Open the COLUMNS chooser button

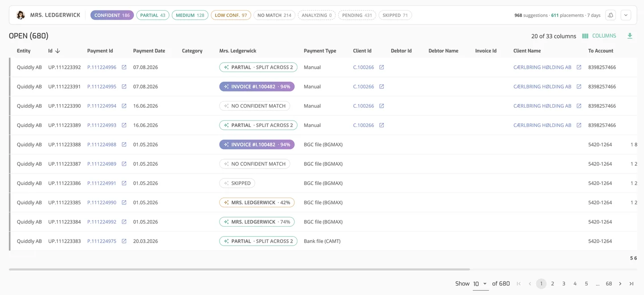(599, 36)
